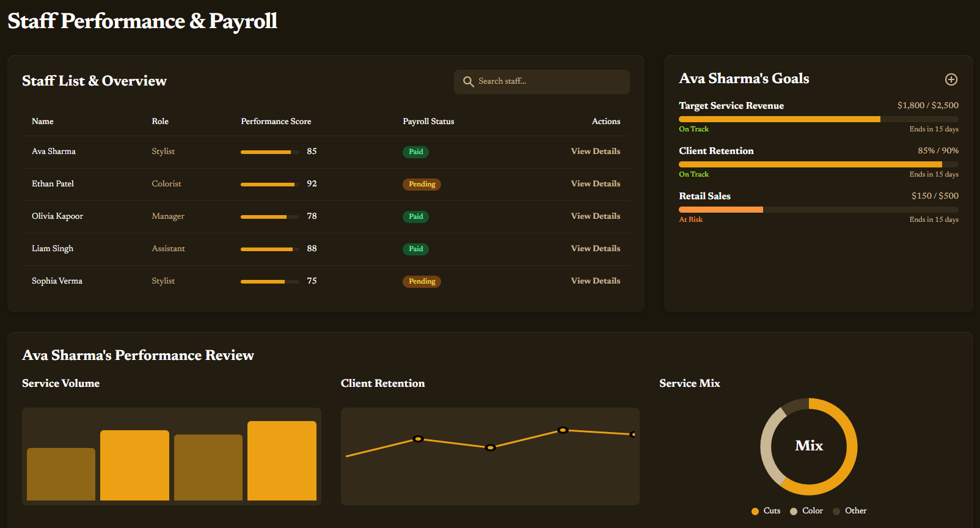Click the search magnifier icon

click(469, 82)
